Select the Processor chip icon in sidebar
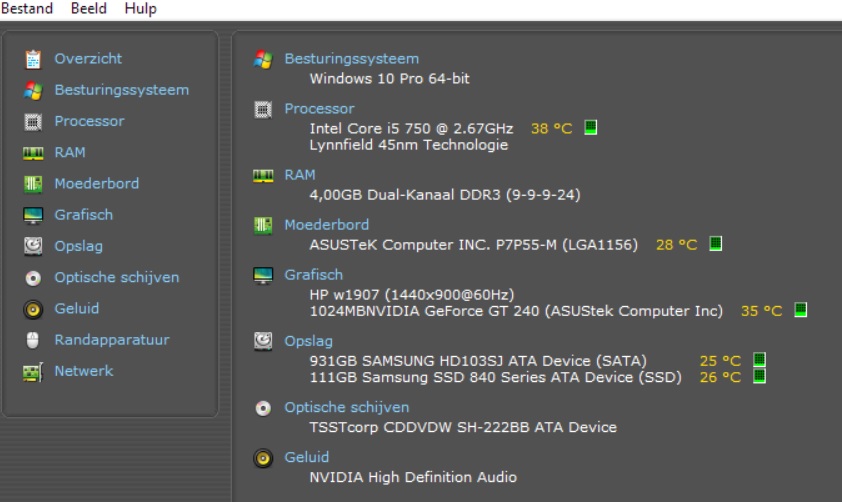Viewport: 842px width, 502px height. point(34,121)
